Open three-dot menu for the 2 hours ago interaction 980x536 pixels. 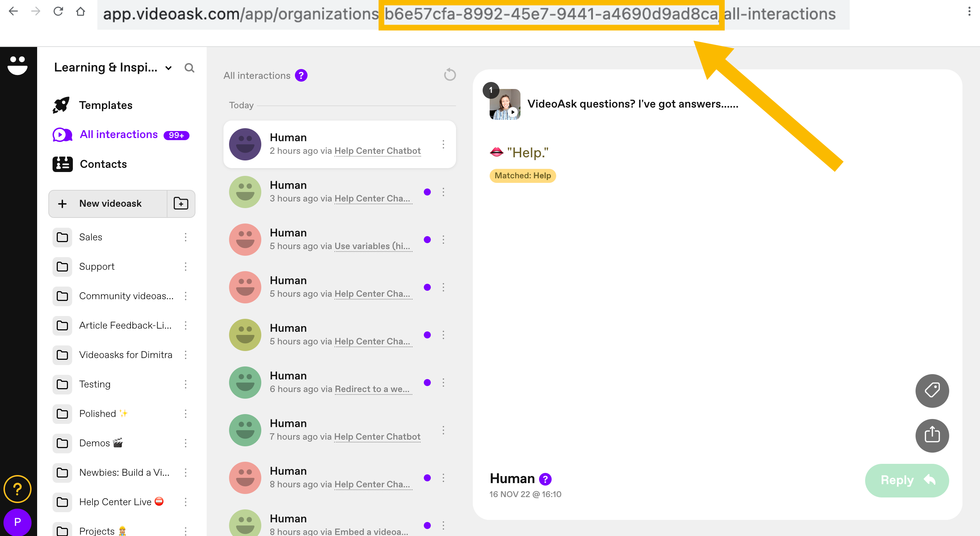443,144
